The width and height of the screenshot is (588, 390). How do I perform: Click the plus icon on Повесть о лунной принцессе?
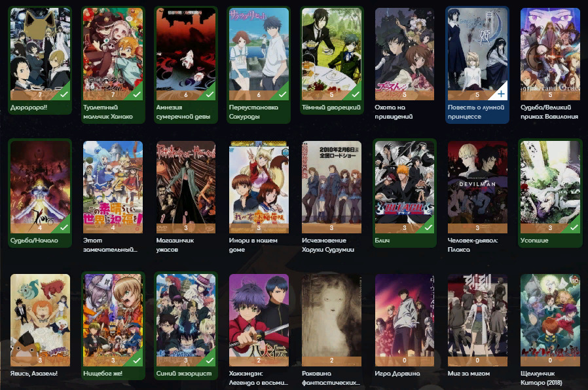click(502, 94)
